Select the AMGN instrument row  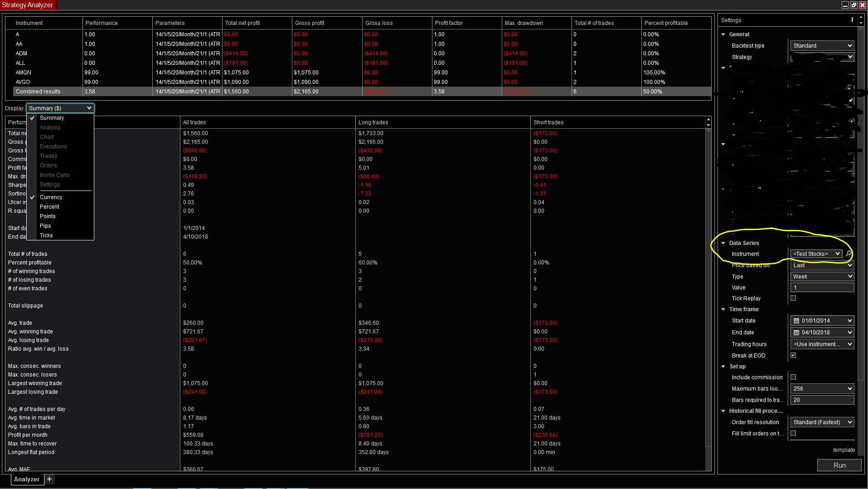coord(362,73)
